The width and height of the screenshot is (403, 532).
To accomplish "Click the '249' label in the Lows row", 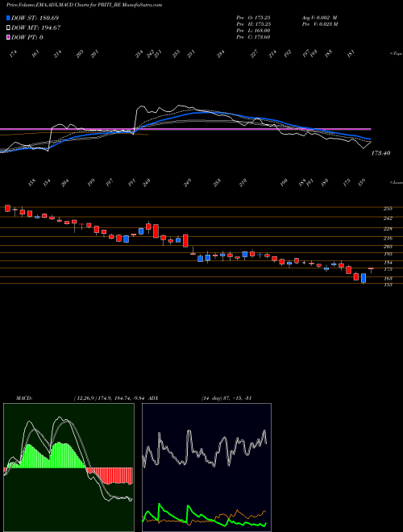I will (187, 183).
